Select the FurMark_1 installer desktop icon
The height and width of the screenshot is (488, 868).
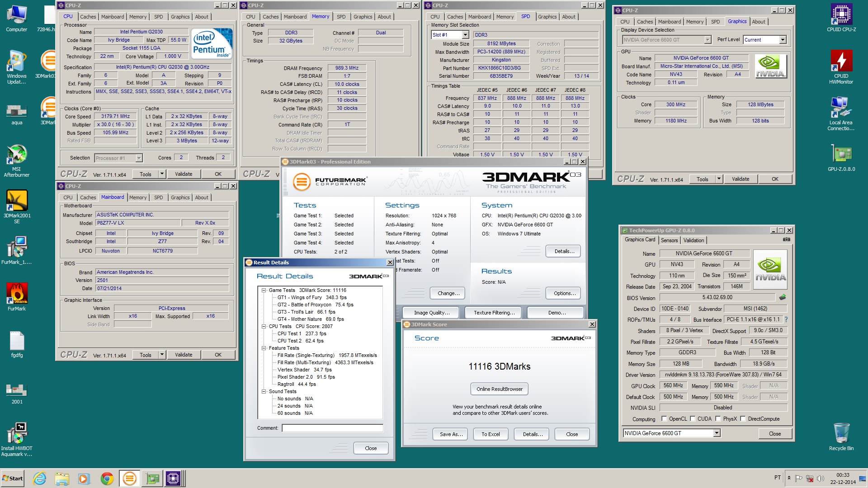[16, 250]
